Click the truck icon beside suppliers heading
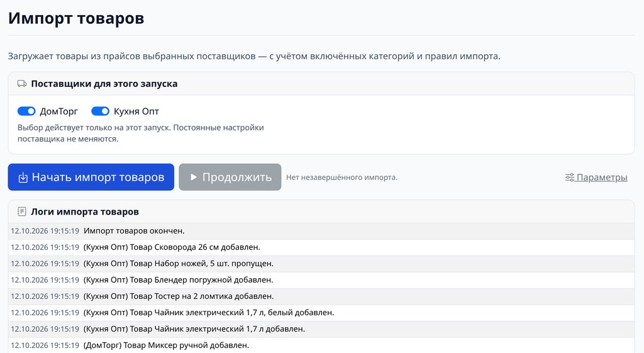This screenshot has width=644, height=353. (x=22, y=84)
